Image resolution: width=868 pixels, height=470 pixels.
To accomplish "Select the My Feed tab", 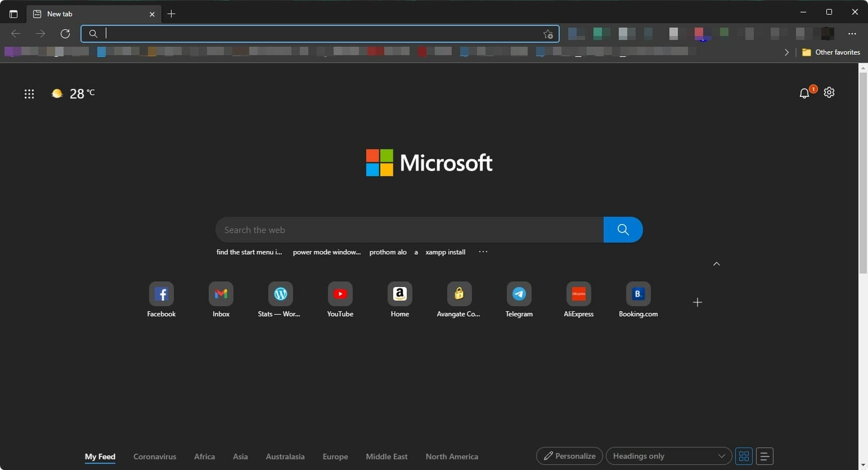I will point(100,456).
